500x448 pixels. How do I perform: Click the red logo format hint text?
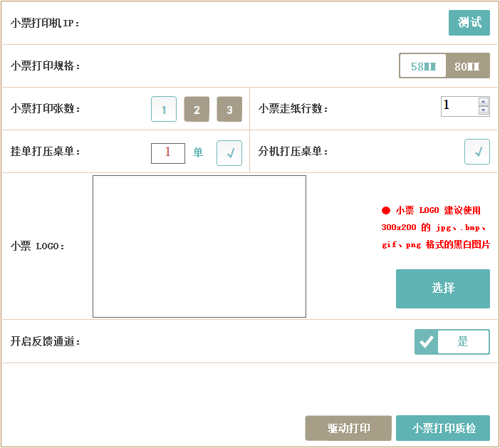(x=436, y=228)
